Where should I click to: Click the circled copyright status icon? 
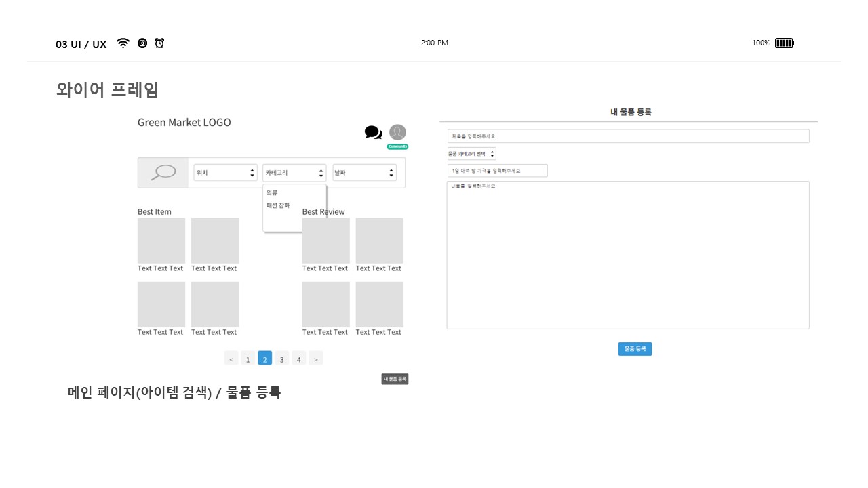tap(142, 43)
